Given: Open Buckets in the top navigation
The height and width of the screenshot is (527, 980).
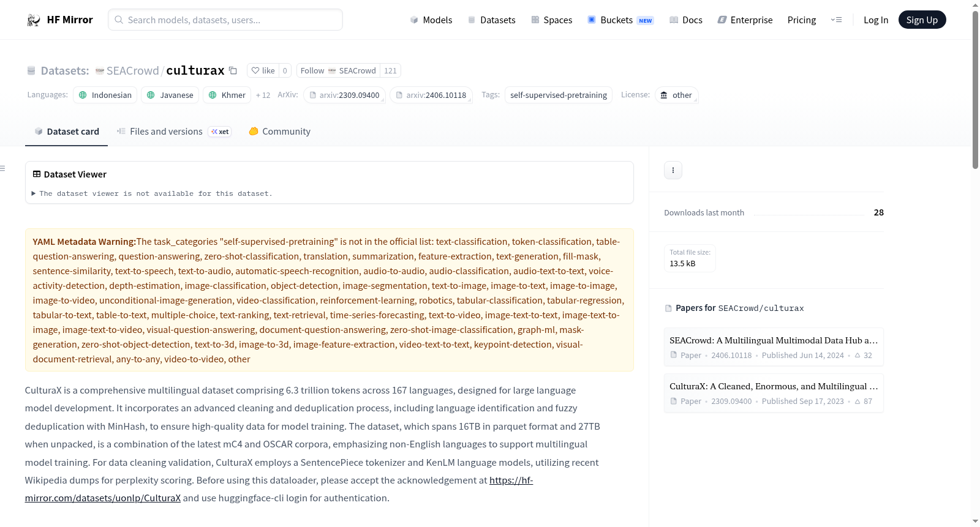Looking at the screenshot, I should 620,20.
